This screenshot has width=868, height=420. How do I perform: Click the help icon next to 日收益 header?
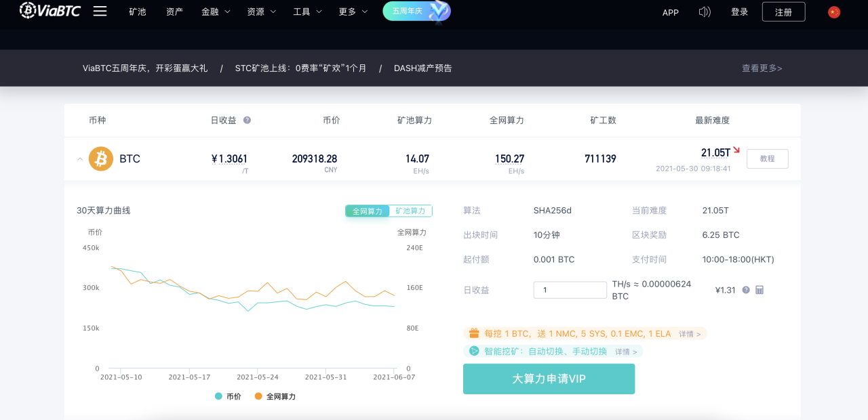pos(248,120)
